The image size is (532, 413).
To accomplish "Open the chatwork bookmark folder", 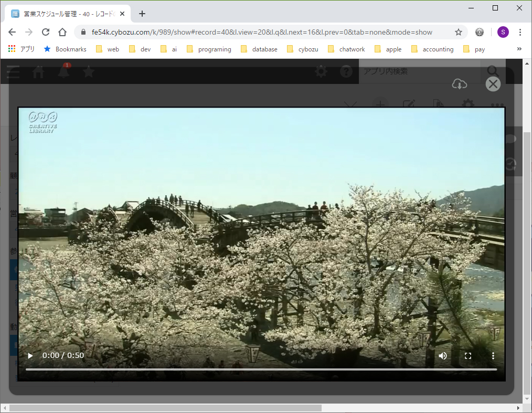I will pyautogui.click(x=346, y=49).
